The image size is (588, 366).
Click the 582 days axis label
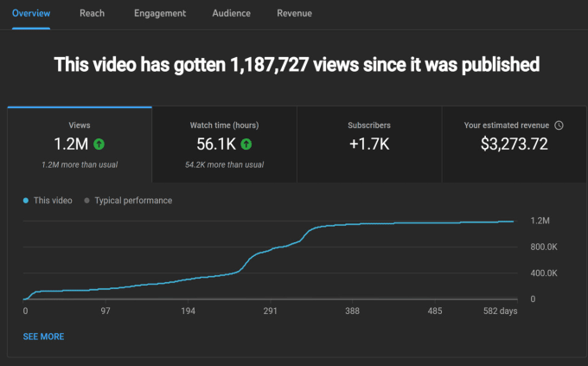501,311
